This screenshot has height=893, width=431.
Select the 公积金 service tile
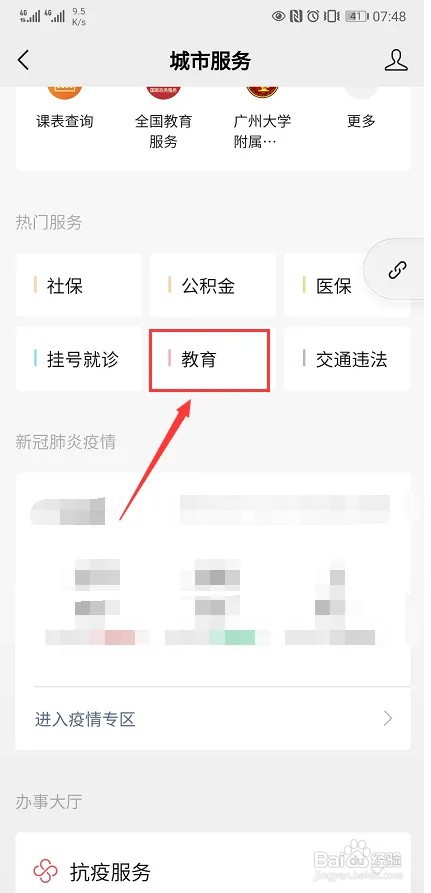(x=213, y=285)
